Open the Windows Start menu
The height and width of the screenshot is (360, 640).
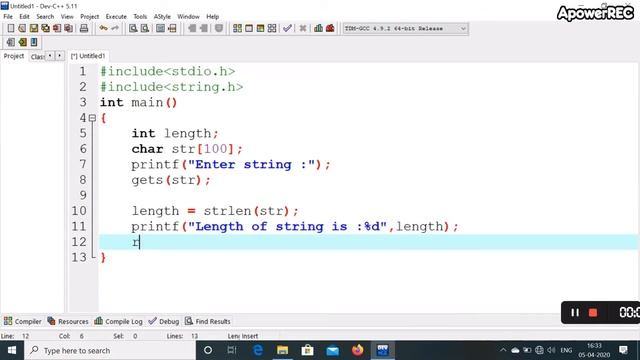[x=12, y=350]
